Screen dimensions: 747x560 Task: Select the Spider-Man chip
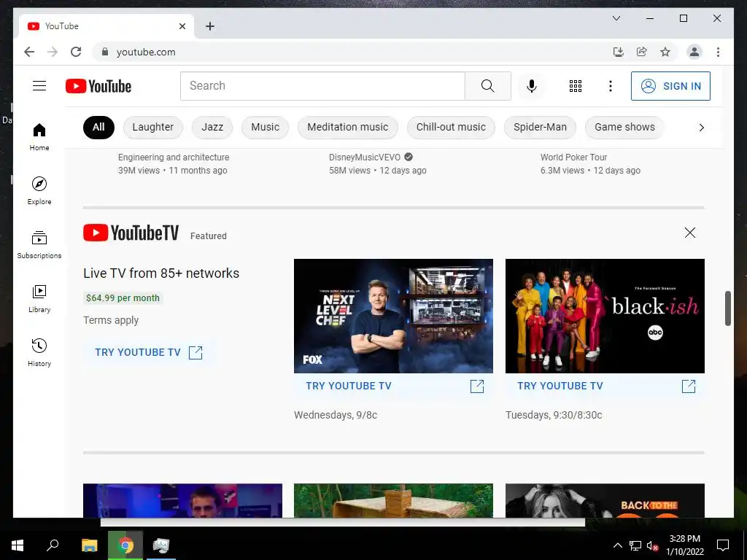(x=541, y=127)
